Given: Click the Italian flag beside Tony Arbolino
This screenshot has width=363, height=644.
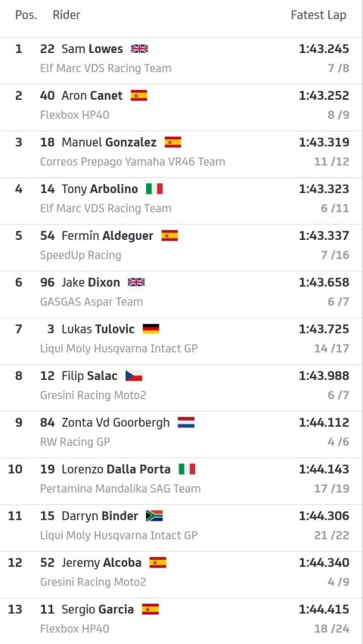Looking at the screenshot, I should click(x=154, y=189).
